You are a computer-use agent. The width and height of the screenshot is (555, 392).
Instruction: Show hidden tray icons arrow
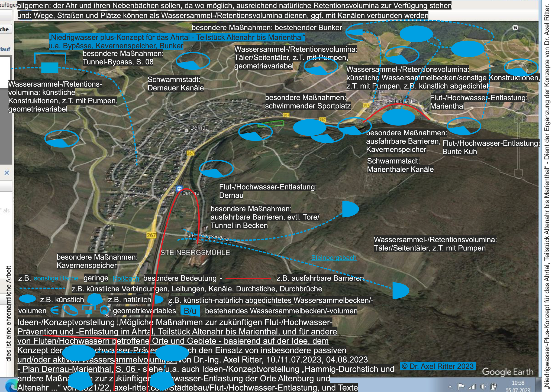coord(450,387)
